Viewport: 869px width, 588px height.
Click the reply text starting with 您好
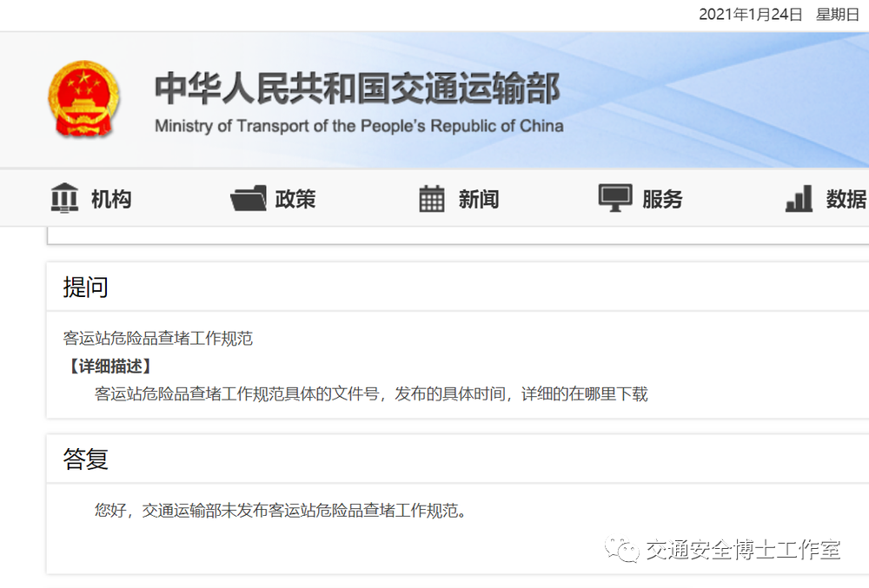(281, 511)
